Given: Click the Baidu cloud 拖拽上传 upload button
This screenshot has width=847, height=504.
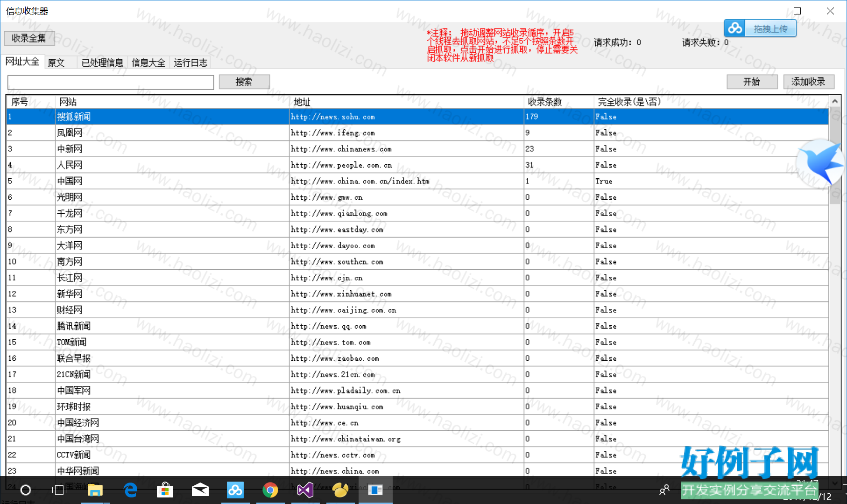Looking at the screenshot, I should click(760, 28).
